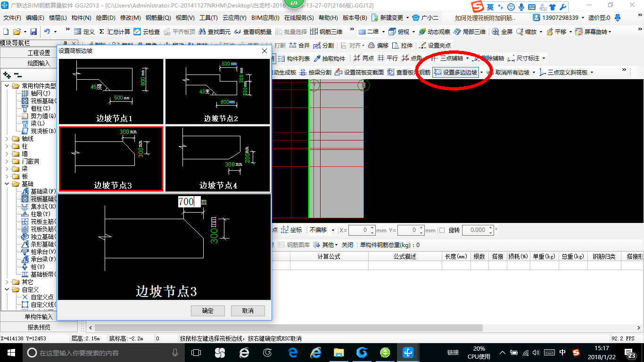The height and width of the screenshot is (362, 644).
Task: Cancel dialog with 取消 button
Action: (x=248, y=311)
